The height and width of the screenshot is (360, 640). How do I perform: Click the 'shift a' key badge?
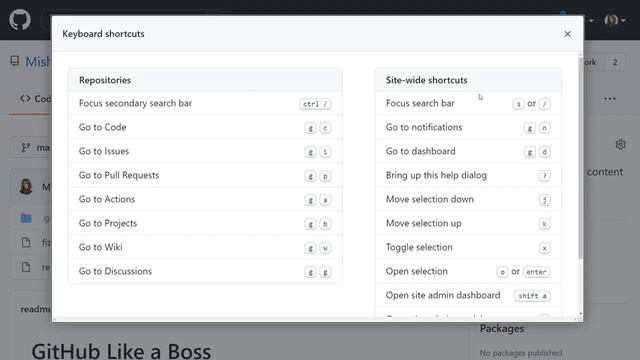click(x=532, y=296)
